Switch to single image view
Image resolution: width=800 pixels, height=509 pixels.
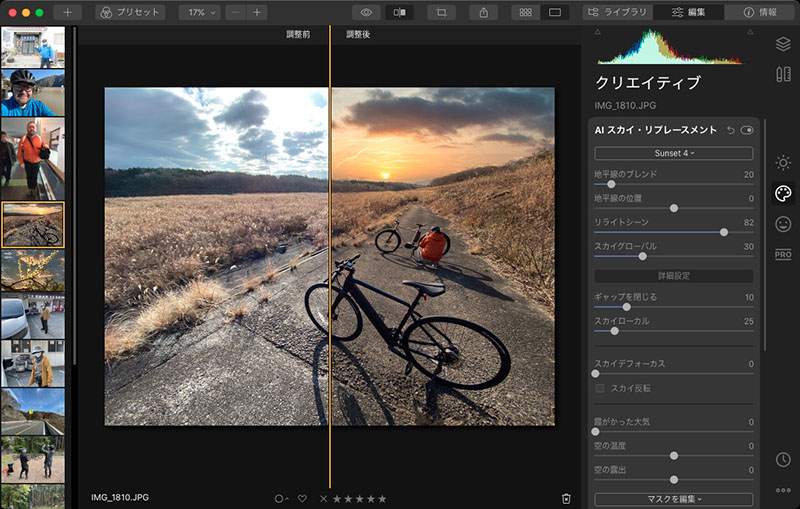point(555,12)
